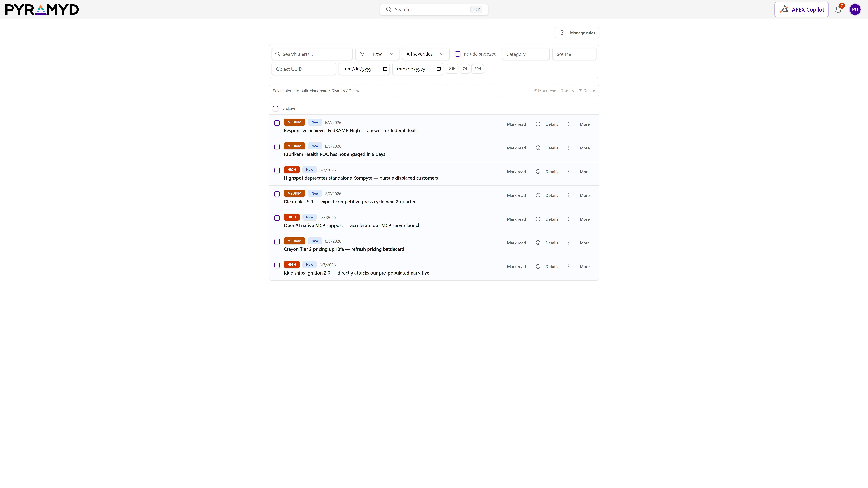Focus the Source filter field
The image size is (868, 488).
(x=574, y=54)
